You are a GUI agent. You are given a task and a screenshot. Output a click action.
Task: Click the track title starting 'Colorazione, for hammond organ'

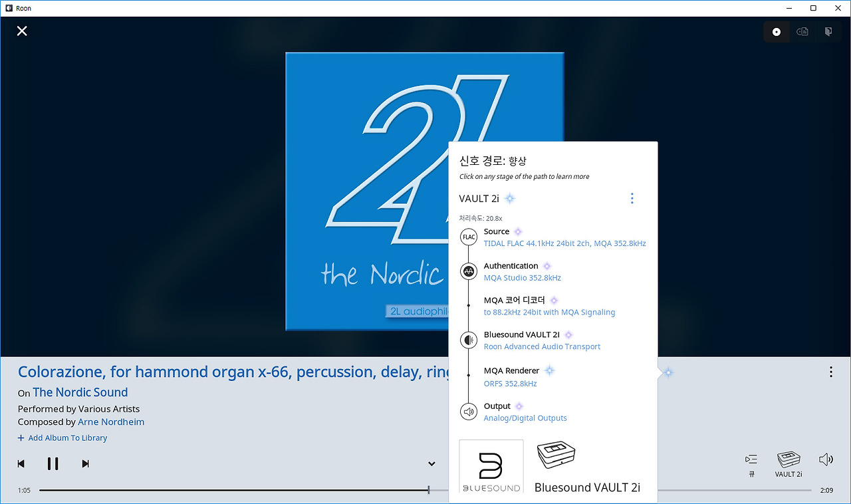coord(233,372)
